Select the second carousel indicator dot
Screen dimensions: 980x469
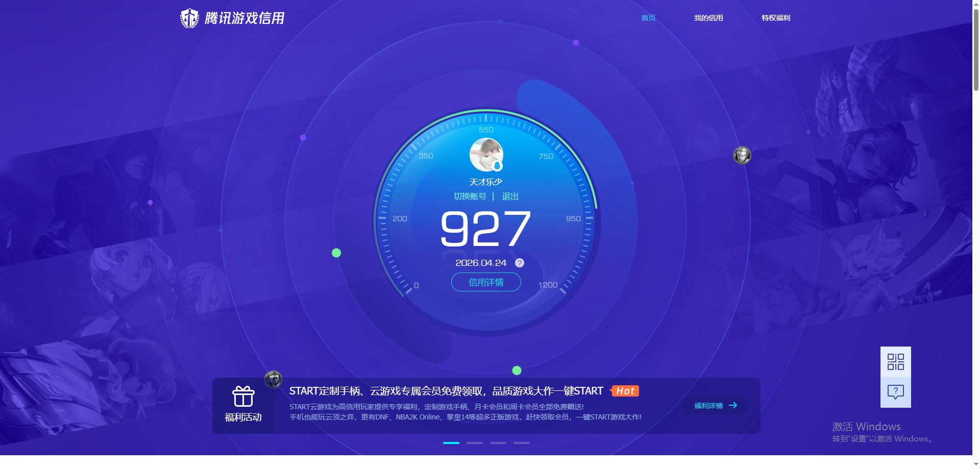474,443
